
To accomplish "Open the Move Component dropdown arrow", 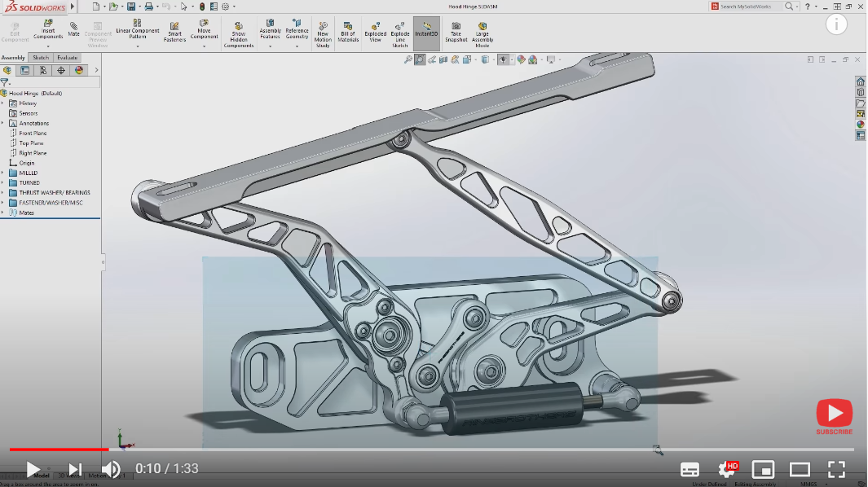I will pyautogui.click(x=204, y=46).
